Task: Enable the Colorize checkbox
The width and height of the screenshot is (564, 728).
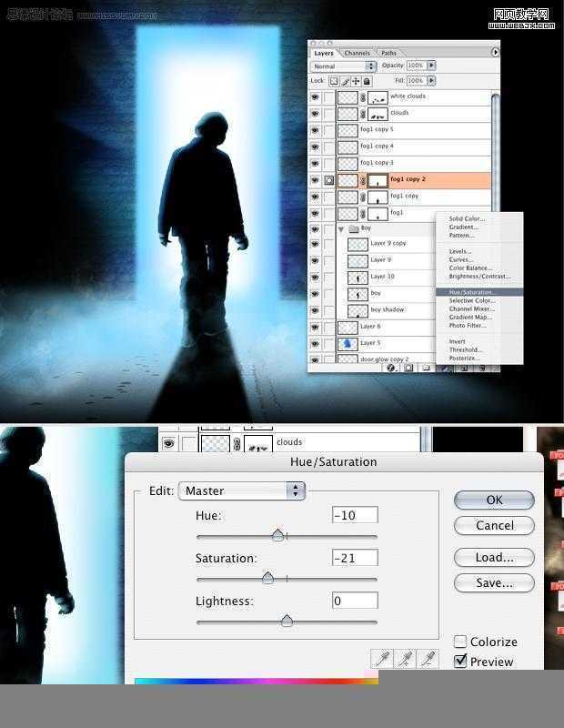Action: pyautogui.click(x=460, y=642)
